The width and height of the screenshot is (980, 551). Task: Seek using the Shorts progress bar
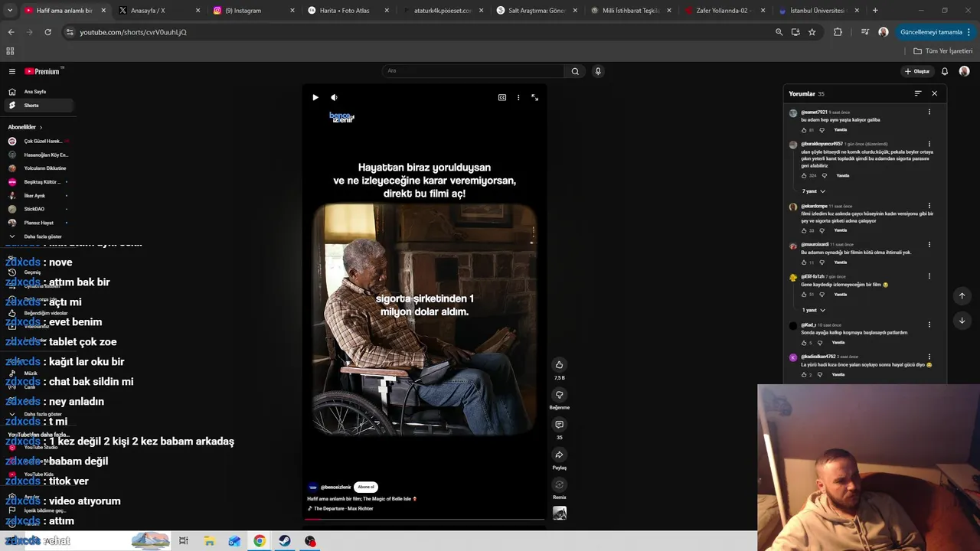coord(424,520)
